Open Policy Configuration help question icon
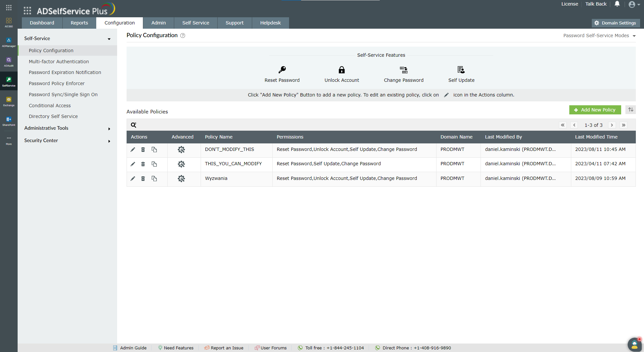This screenshot has width=644, height=352. [183, 36]
